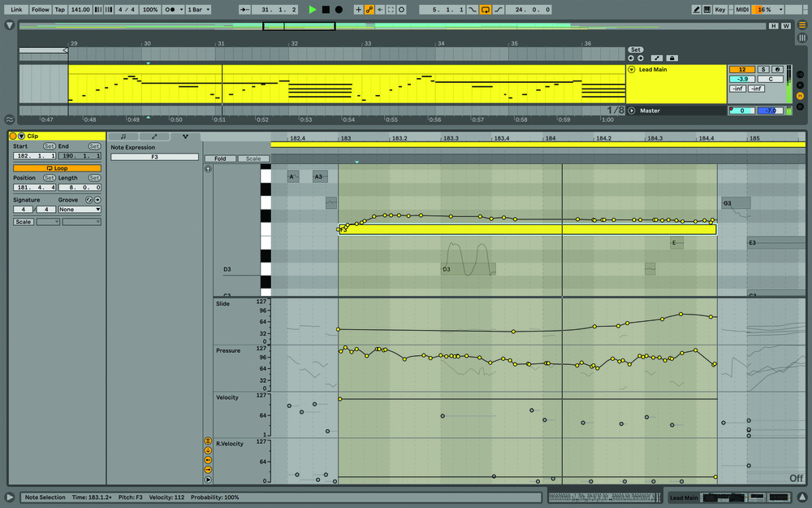Click the Tap tempo button

coord(60,9)
